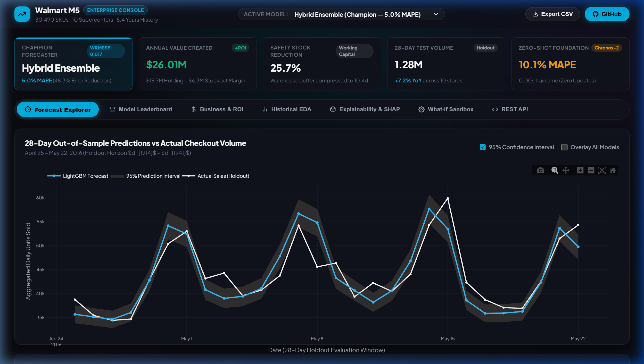
Task: Open the Active Model dropdown
Action: (x=342, y=14)
